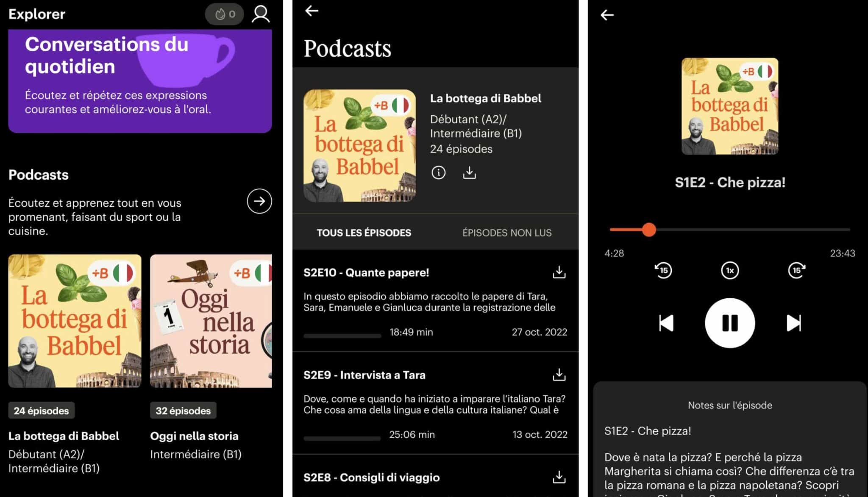Select the Tous les épisodes tab
Image resolution: width=868 pixels, height=497 pixels.
pyautogui.click(x=364, y=233)
